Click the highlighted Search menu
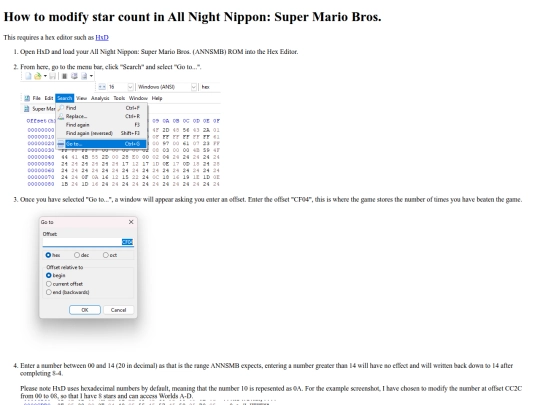Screen dimensions: 540x405 click(64, 98)
